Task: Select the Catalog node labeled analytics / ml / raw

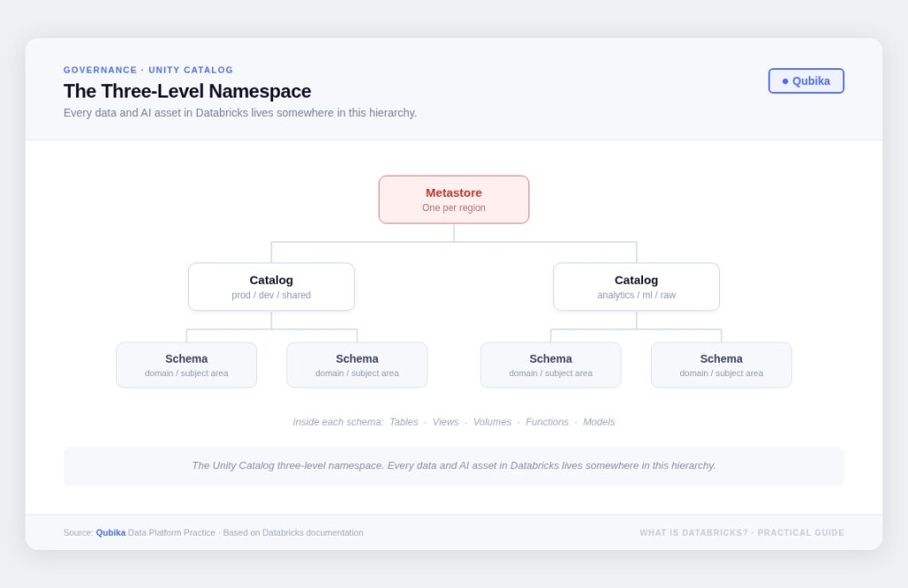Action: [636, 286]
